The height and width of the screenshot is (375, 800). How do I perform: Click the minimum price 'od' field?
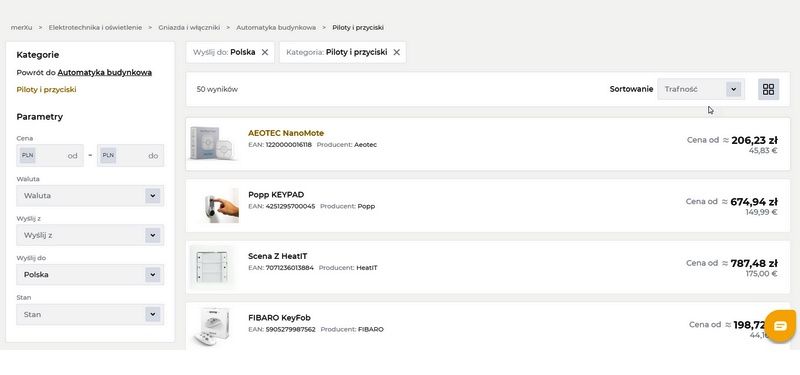[50, 156]
